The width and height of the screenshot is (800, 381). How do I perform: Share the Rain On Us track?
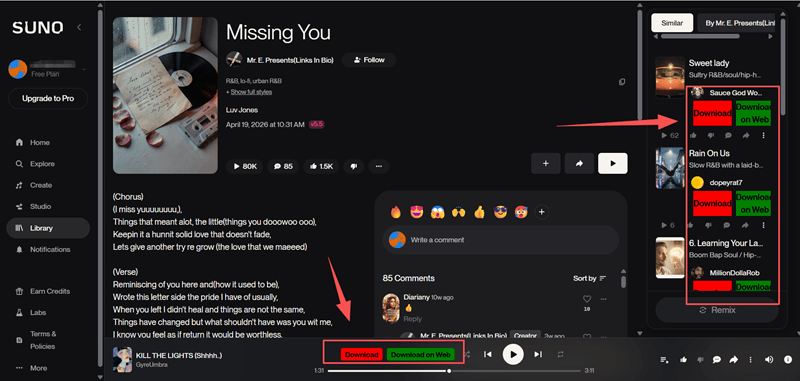point(745,225)
